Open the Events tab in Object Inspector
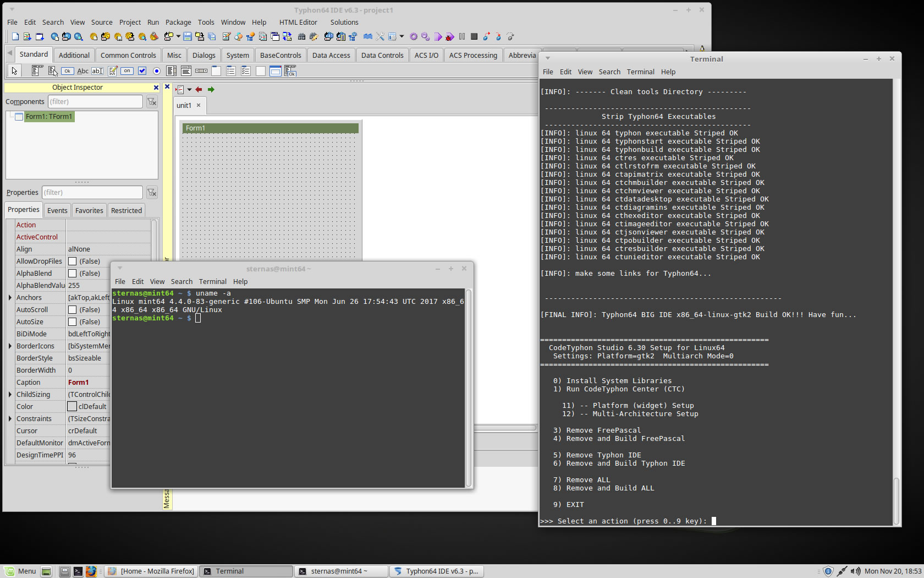 57,210
